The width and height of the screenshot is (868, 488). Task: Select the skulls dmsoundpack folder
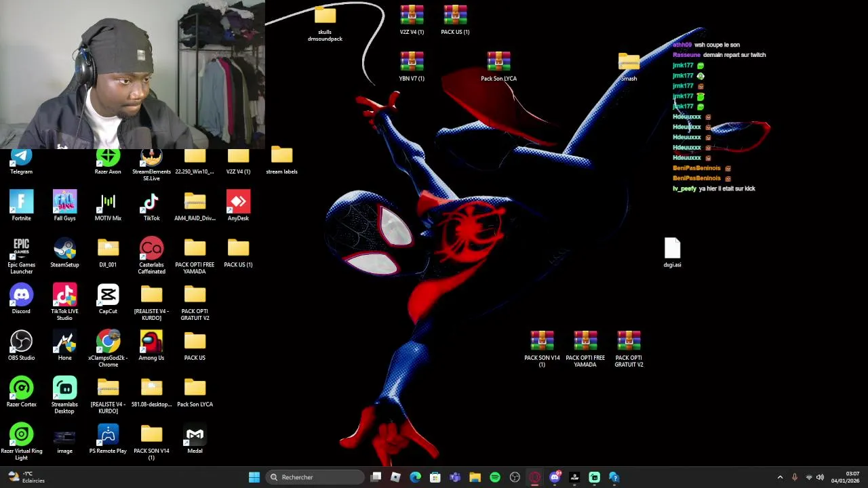point(325,23)
